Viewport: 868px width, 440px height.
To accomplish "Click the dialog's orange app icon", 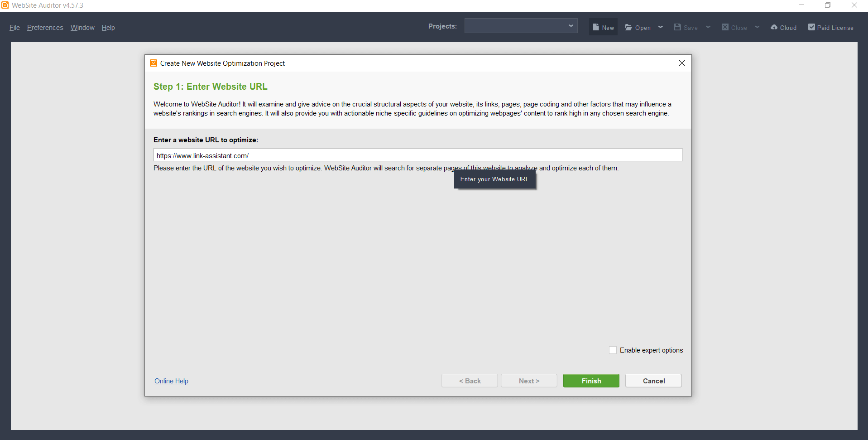I will (x=153, y=63).
